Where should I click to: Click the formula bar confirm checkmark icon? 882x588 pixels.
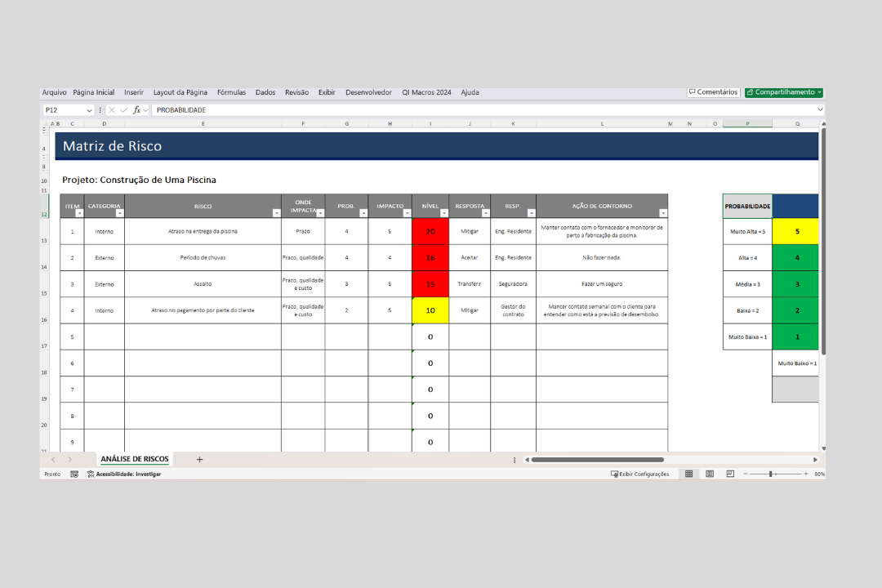124,110
